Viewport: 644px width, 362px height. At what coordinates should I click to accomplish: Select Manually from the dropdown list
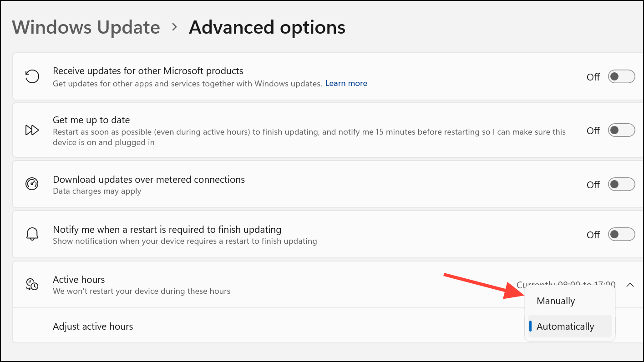(x=556, y=301)
